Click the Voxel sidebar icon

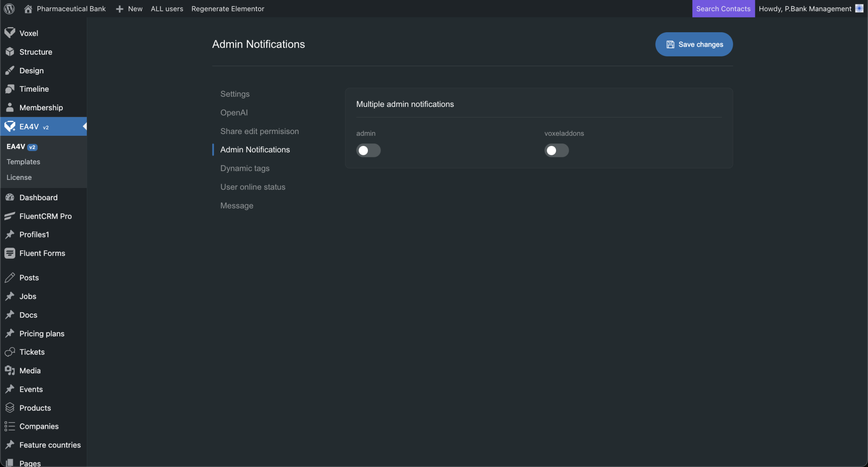tap(10, 33)
